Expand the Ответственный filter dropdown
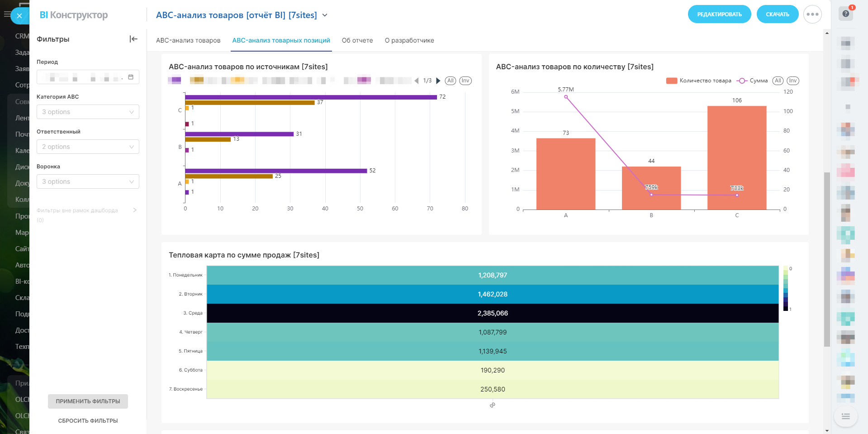The width and height of the screenshot is (868, 434). click(x=88, y=147)
